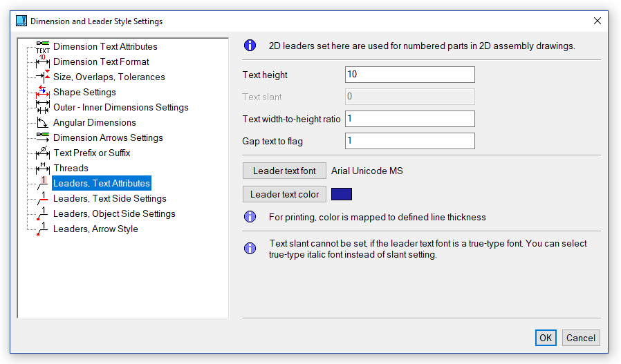
Task: Open Outer - Inner Dimensions Settings
Action: (x=120, y=108)
